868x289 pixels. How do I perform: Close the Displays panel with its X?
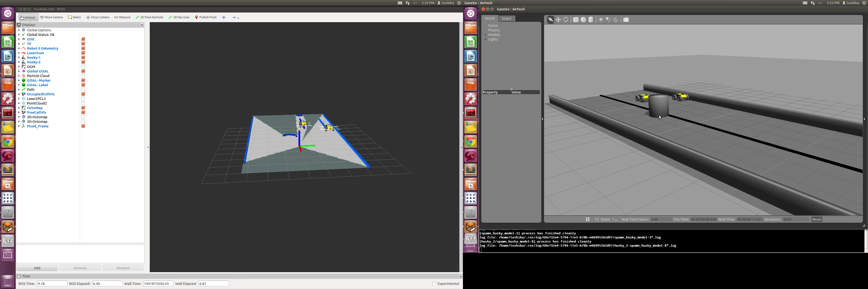click(142, 25)
